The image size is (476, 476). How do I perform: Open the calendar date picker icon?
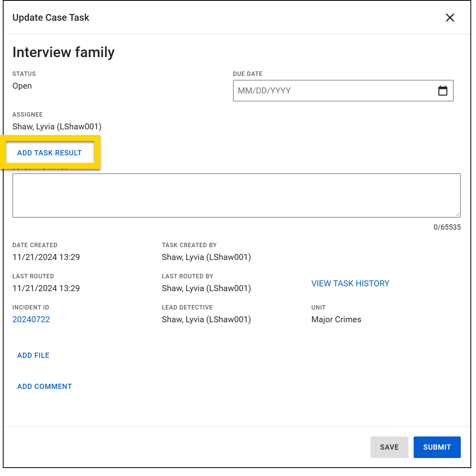click(x=443, y=91)
